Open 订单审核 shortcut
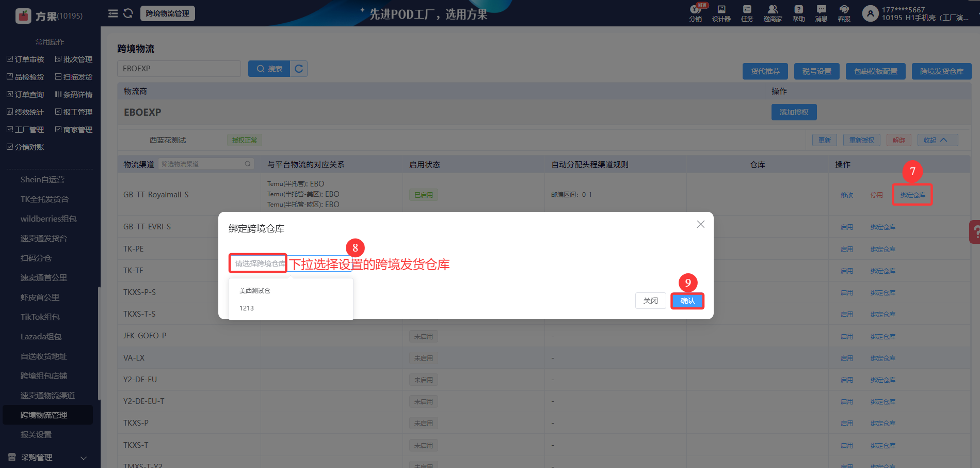This screenshot has width=980, height=468. click(25, 59)
